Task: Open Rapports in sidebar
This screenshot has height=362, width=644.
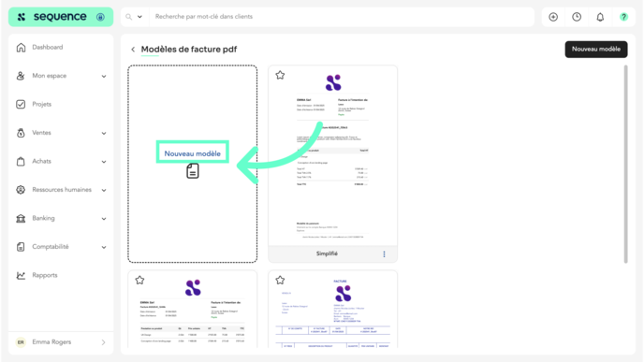Action: click(x=45, y=275)
